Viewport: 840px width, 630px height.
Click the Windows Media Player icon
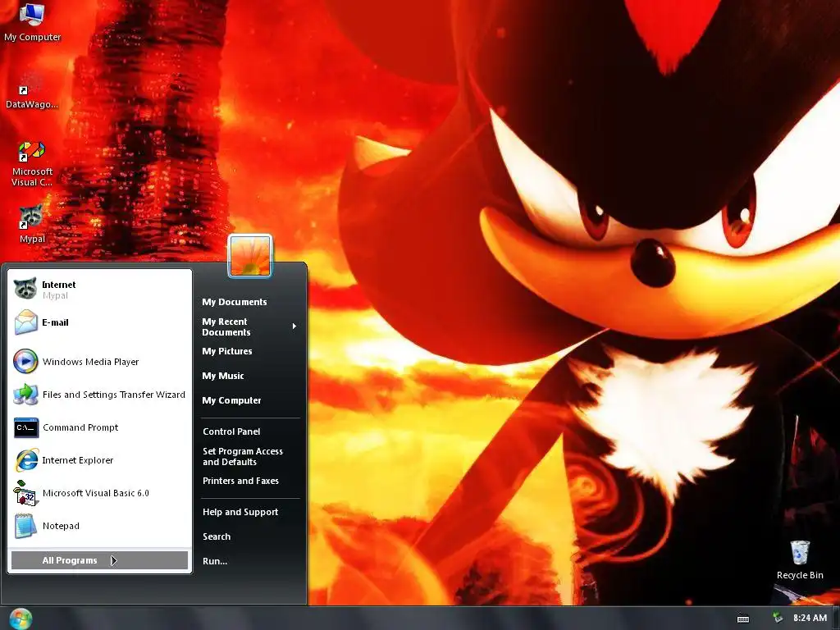click(25, 361)
